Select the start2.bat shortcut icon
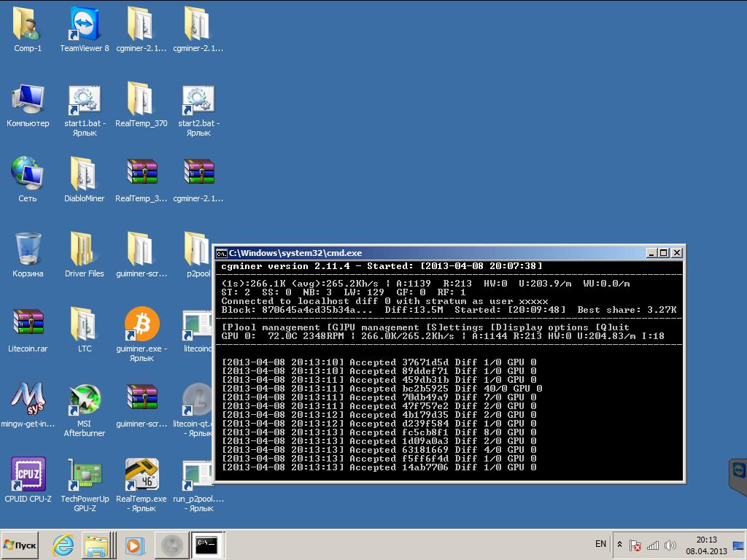The image size is (747, 560). (198, 101)
